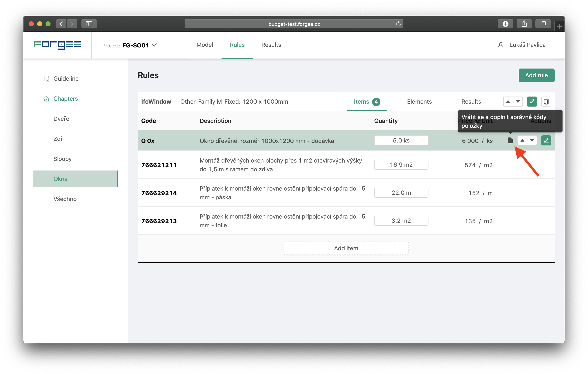588x374 pixels.
Task: Open the Guideline section icon
Action: [x=46, y=78]
